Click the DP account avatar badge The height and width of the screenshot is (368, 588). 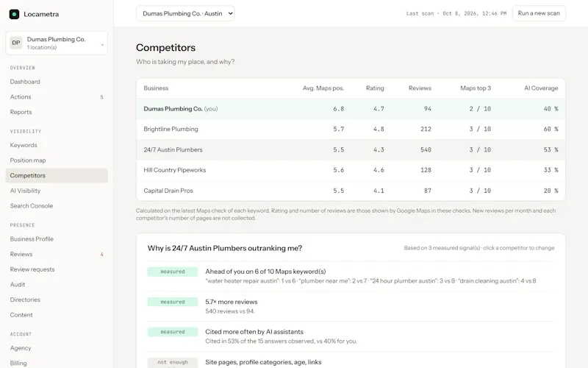16,43
